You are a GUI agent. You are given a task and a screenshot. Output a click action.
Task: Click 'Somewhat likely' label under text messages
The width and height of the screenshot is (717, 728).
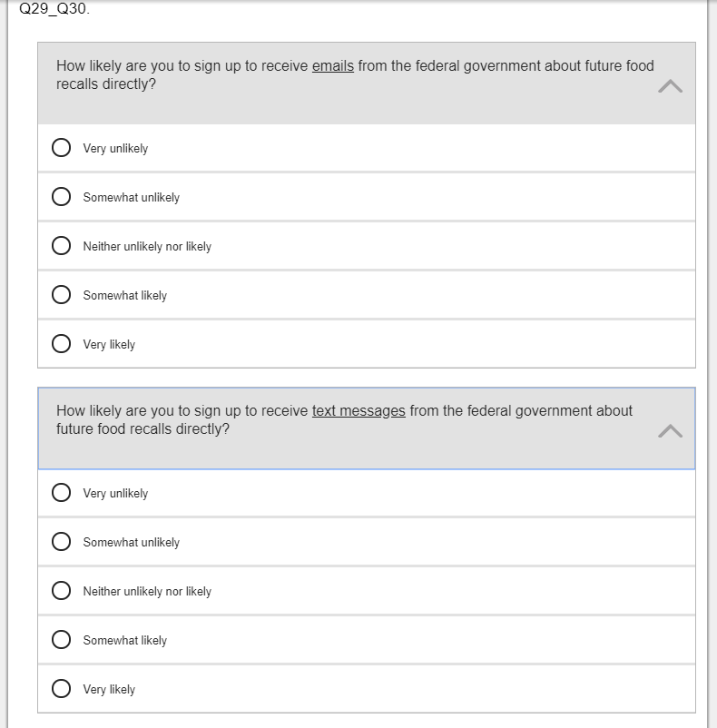(125, 641)
